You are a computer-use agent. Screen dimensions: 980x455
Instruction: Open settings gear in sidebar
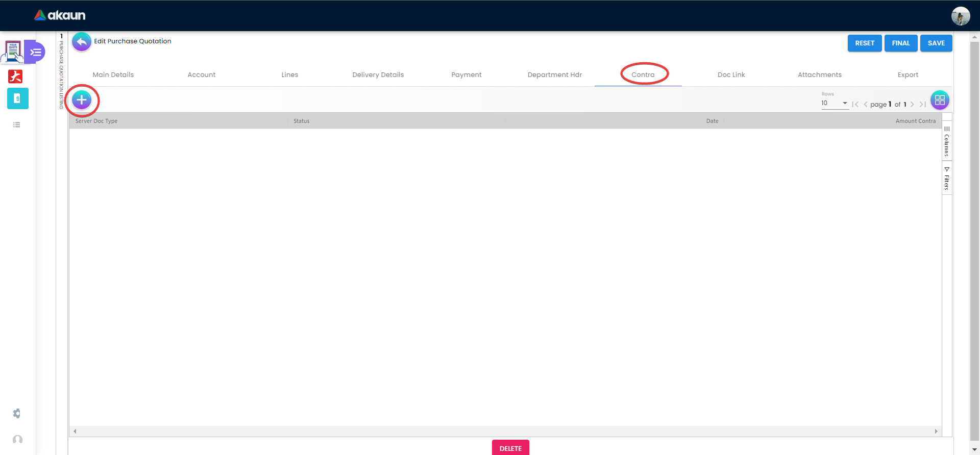point(17,413)
